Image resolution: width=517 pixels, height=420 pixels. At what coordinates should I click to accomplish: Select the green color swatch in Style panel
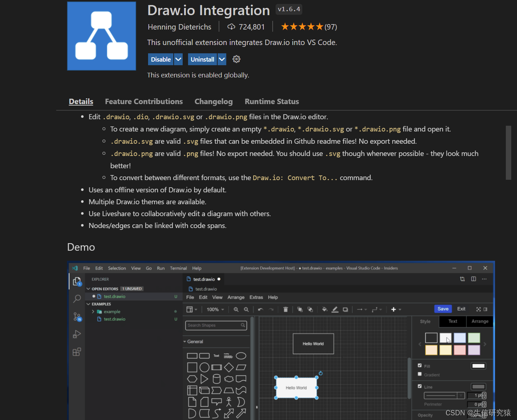point(474,338)
